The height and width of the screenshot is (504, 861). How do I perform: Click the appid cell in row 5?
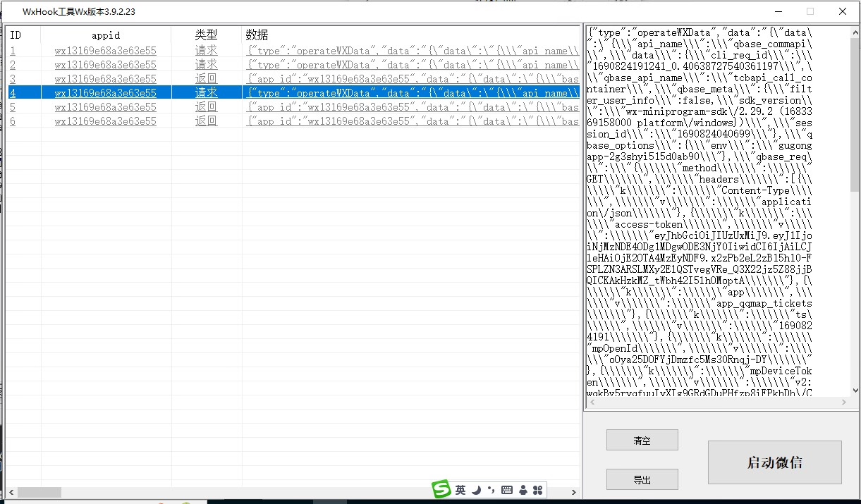click(106, 106)
